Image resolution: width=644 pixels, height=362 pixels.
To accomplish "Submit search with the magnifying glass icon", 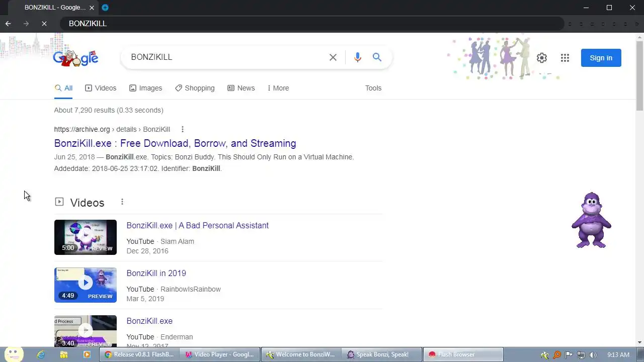I will pos(377,57).
